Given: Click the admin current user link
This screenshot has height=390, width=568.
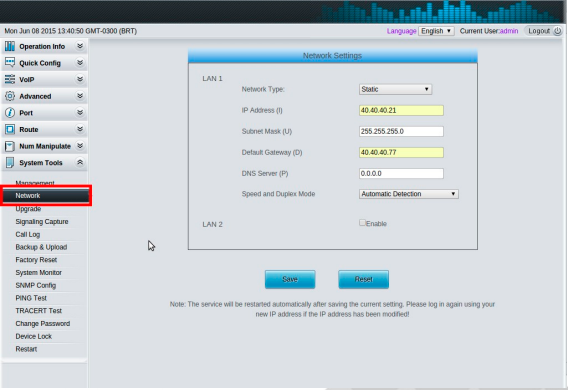Looking at the screenshot, I should [x=509, y=31].
